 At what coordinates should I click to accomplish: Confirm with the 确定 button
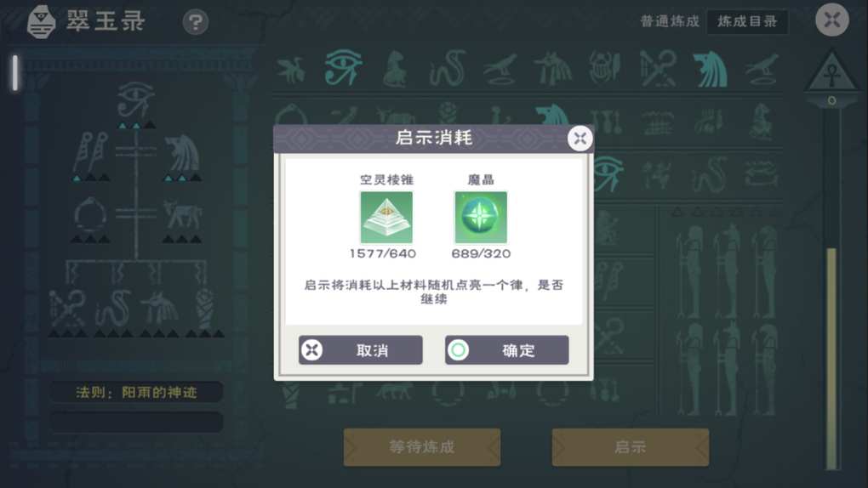pos(506,349)
